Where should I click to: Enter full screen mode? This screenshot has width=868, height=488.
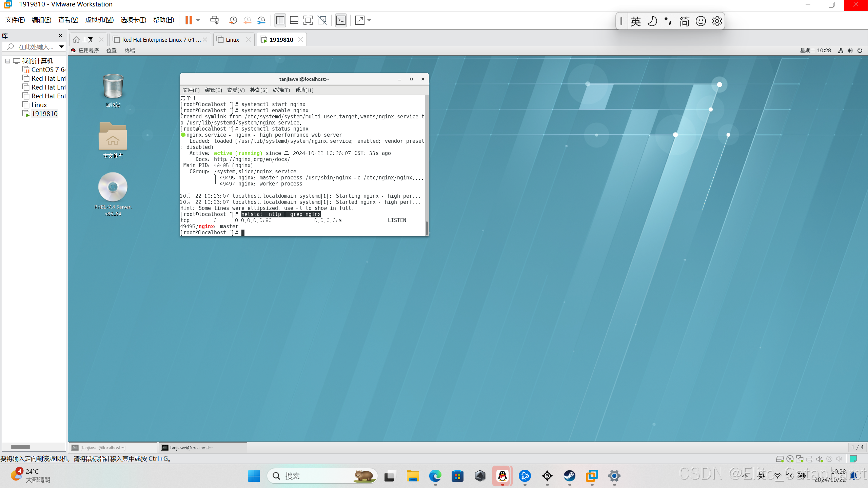coord(308,20)
